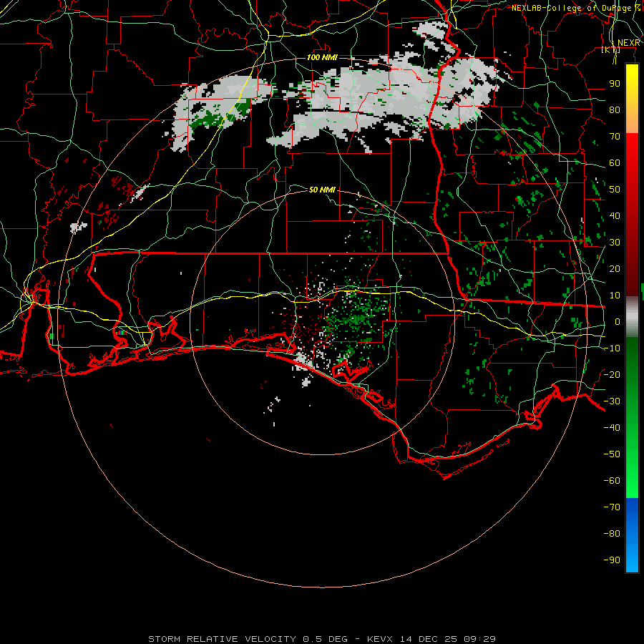This screenshot has height=644, width=644.
Task: Click the 90 value on velocity scale
Action: 615,84
